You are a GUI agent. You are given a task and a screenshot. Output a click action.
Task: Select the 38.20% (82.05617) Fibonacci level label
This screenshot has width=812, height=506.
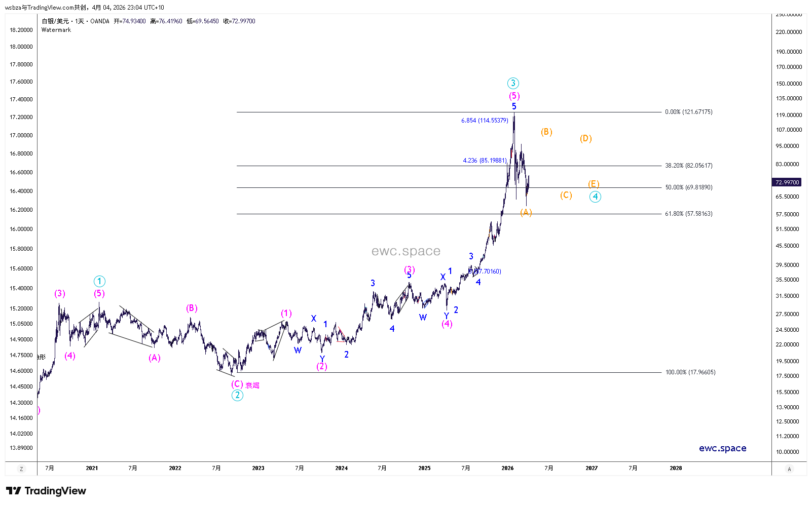688,166
